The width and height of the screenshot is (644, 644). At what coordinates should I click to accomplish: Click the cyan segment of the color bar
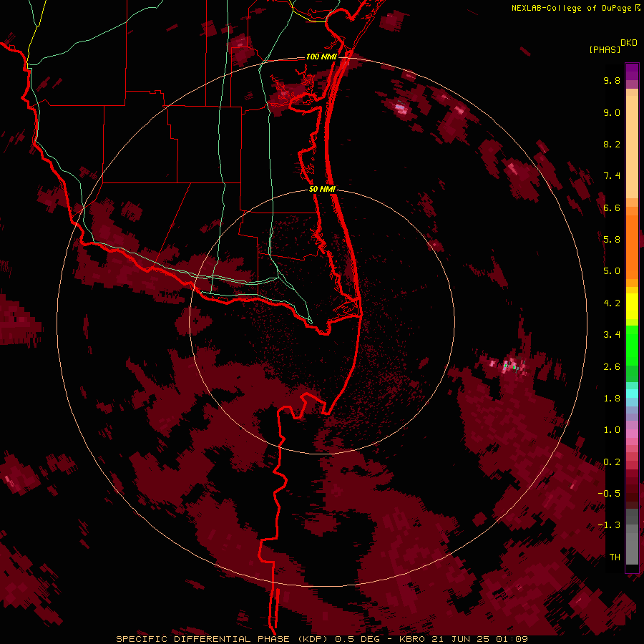pos(632,394)
